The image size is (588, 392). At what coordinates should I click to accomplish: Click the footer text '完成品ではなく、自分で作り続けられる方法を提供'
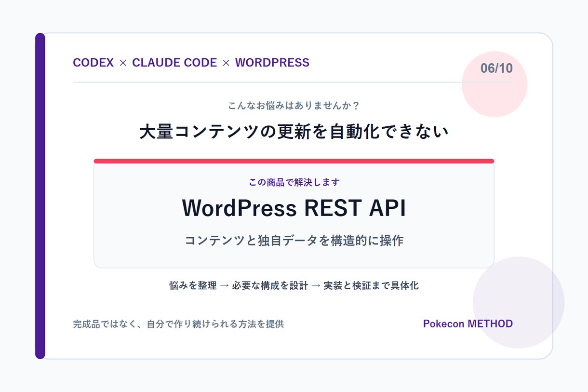tap(178, 324)
